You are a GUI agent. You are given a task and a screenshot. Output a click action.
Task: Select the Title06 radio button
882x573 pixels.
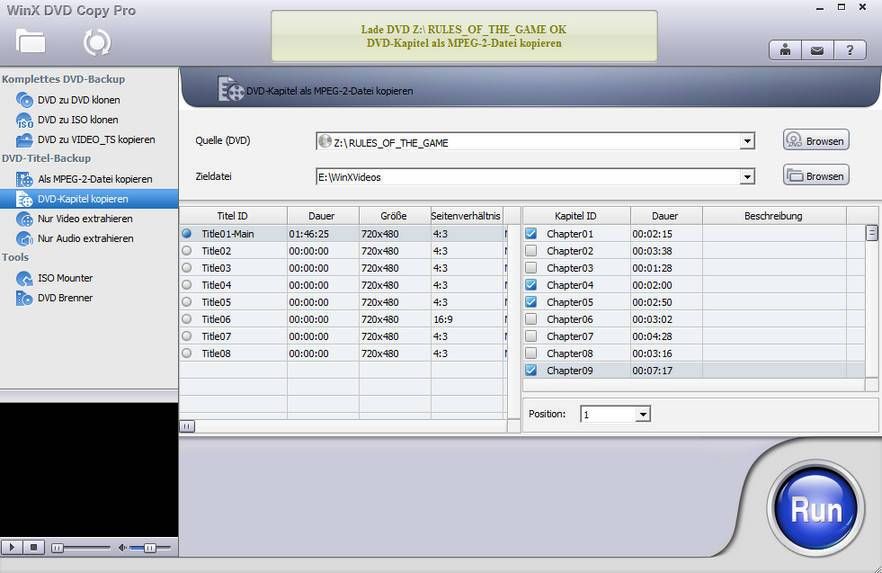click(187, 319)
